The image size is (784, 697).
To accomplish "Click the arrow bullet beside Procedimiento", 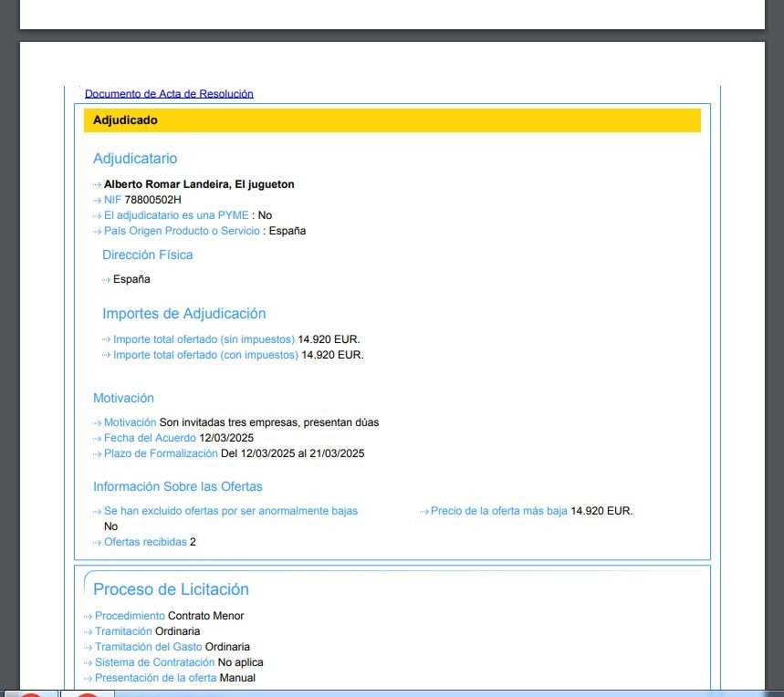I will click(x=88, y=617).
